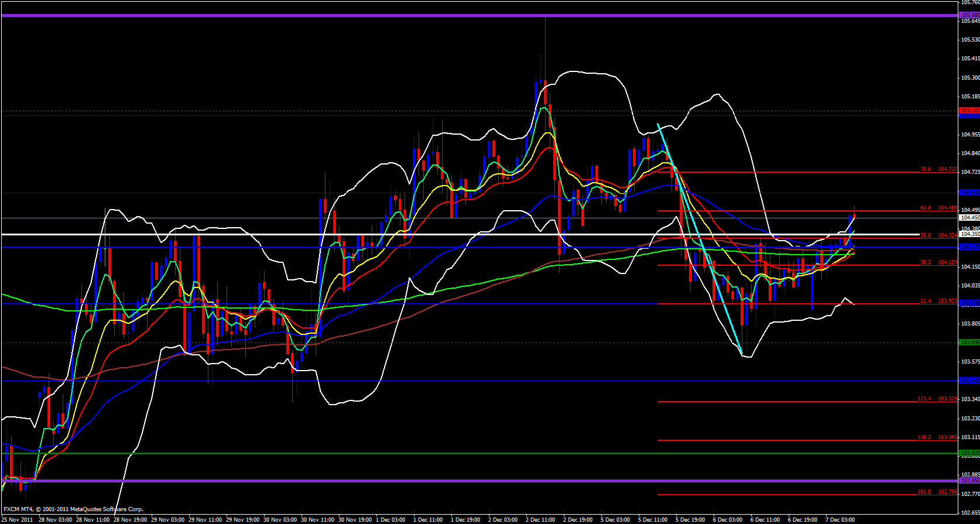Viewport: 980px width, 524px height.
Task: Click the purple 102.850 price tag
Action: (x=969, y=481)
